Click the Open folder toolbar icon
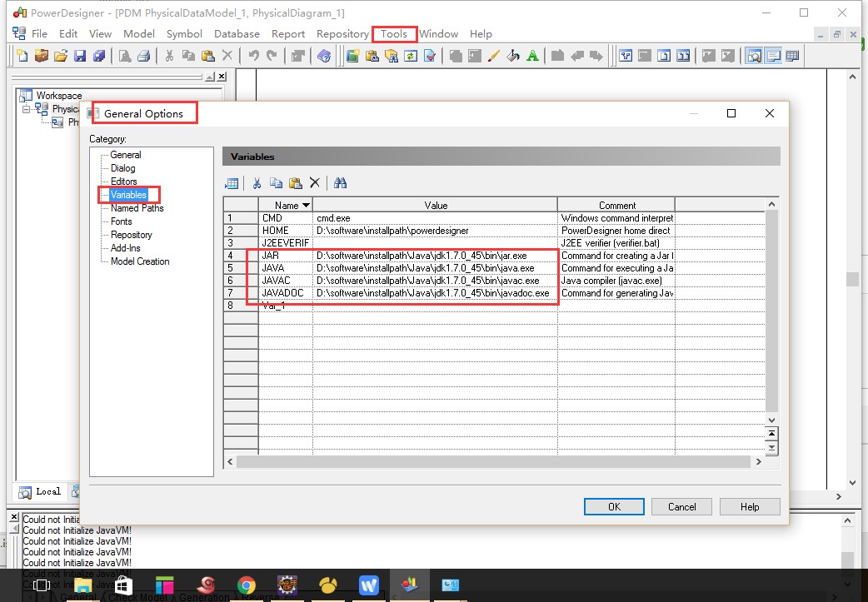The height and width of the screenshot is (602, 868). pos(61,55)
